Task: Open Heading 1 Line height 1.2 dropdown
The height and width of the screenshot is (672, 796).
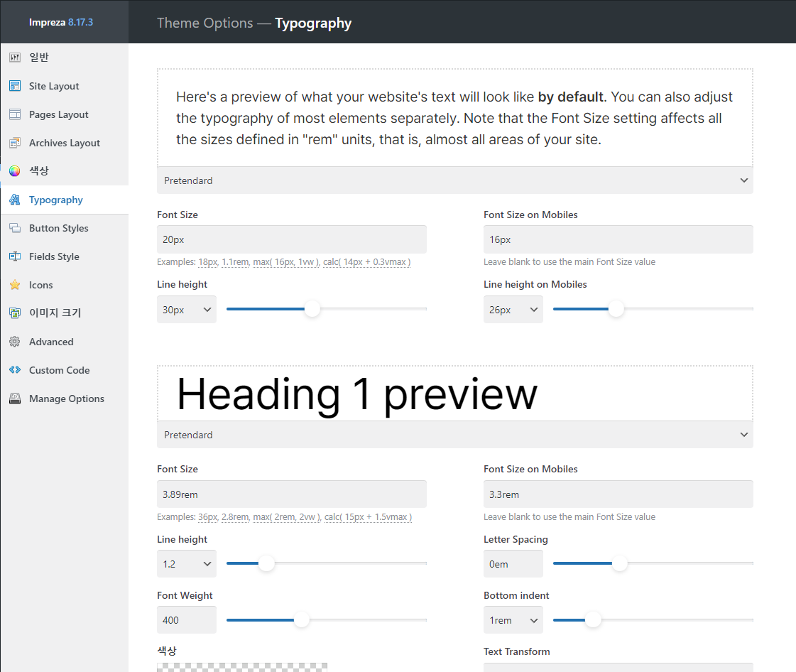Action: pyautogui.click(x=186, y=564)
